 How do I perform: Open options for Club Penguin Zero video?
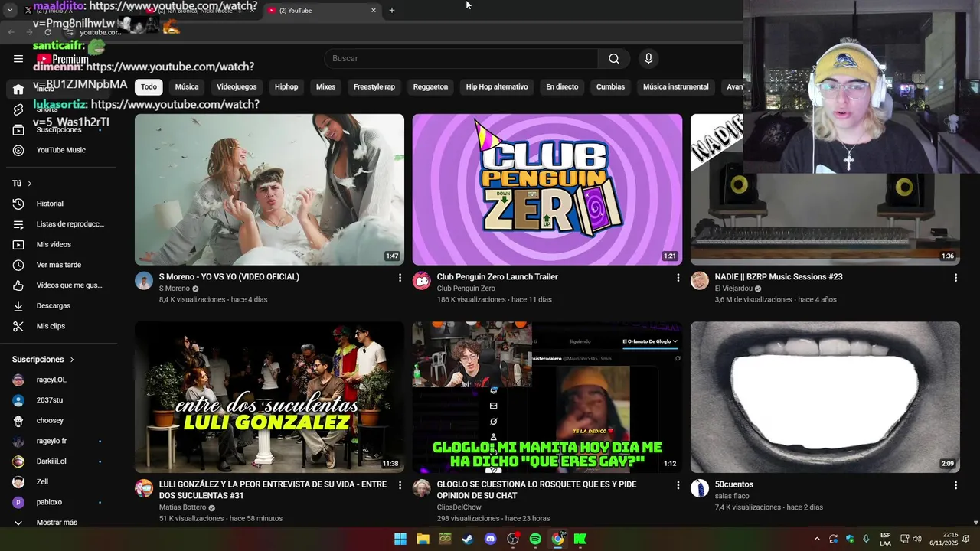point(678,278)
